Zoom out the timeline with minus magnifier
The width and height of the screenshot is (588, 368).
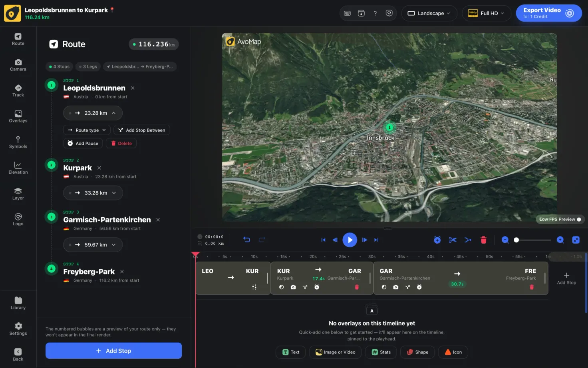505,240
